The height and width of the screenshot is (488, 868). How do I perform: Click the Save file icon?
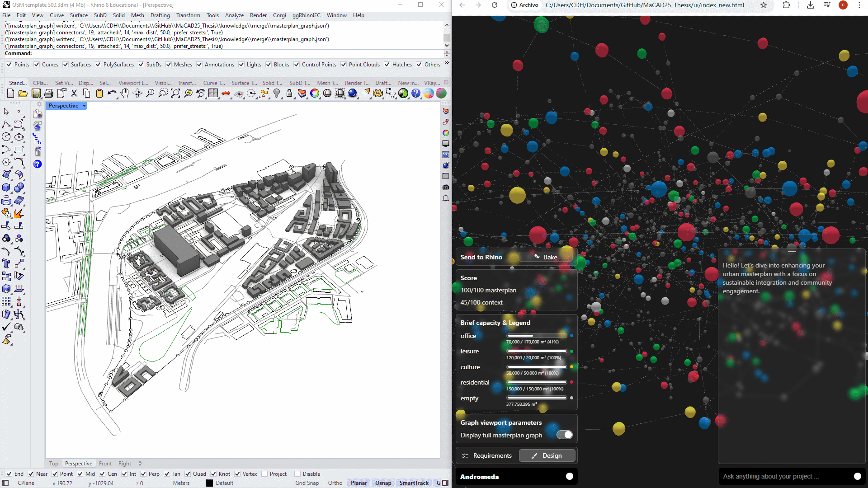coord(36,94)
